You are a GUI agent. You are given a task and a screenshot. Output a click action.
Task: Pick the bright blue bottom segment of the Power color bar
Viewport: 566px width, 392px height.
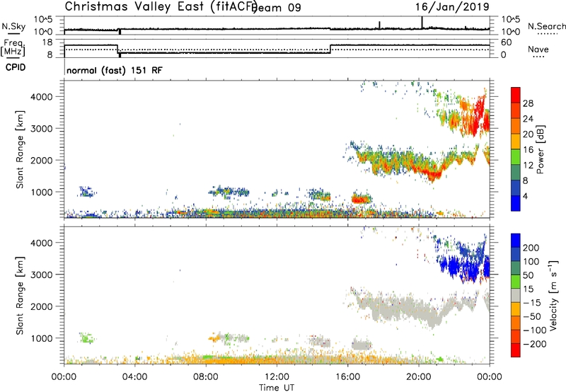[x=516, y=203]
